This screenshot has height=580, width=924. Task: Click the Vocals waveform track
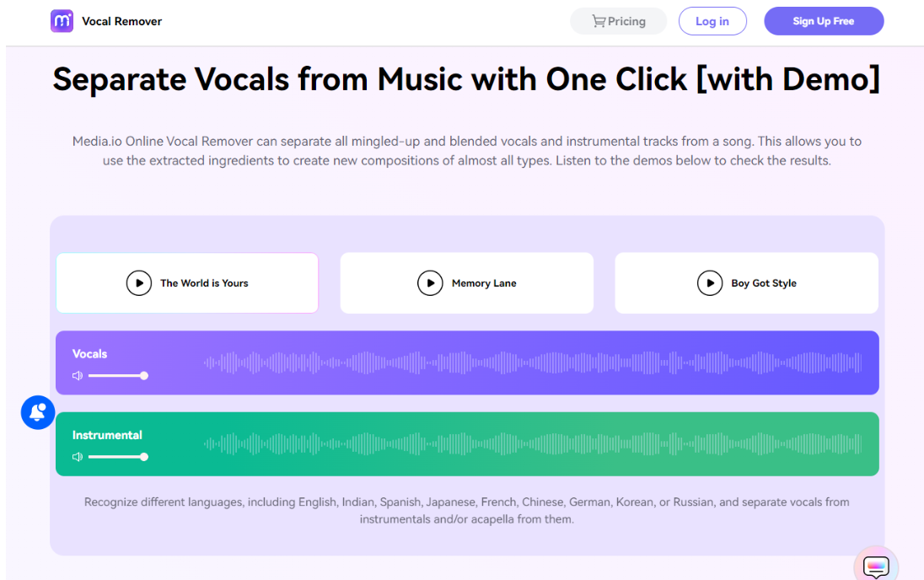coord(531,363)
